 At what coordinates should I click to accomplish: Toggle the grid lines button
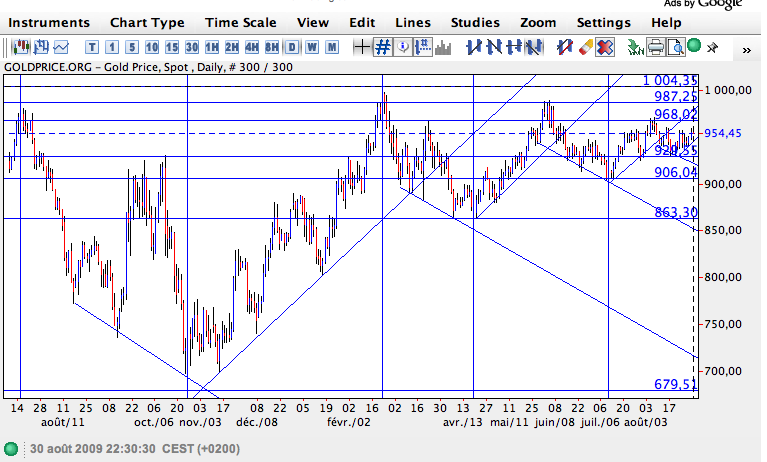point(382,46)
